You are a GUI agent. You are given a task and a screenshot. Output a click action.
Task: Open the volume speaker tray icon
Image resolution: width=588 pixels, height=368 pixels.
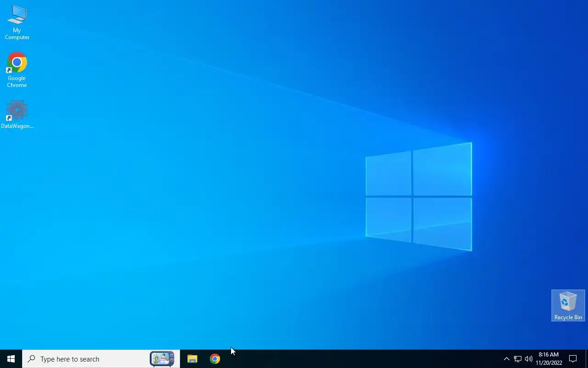529,359
